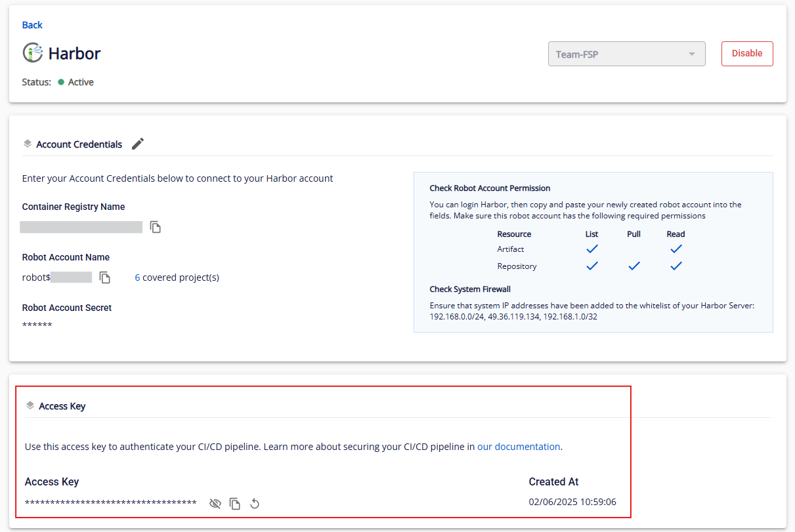
Task: Click the Container Registry Name label
Action: click(x=74, y=207)
